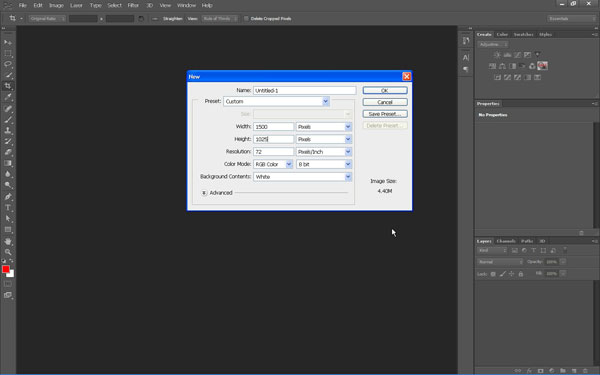This screenshot has width=600, height=375.
Task: Click the create new layer icon
Action: coord(574,371)
